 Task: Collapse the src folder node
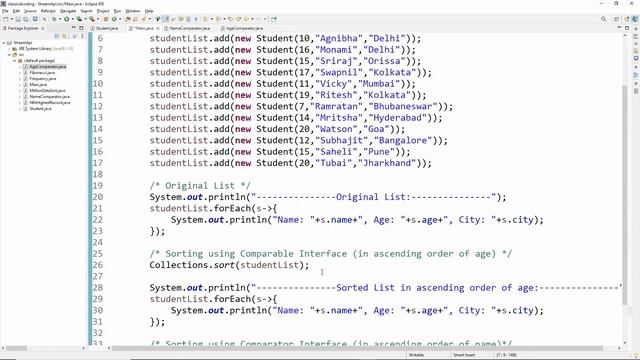point(9,55)
